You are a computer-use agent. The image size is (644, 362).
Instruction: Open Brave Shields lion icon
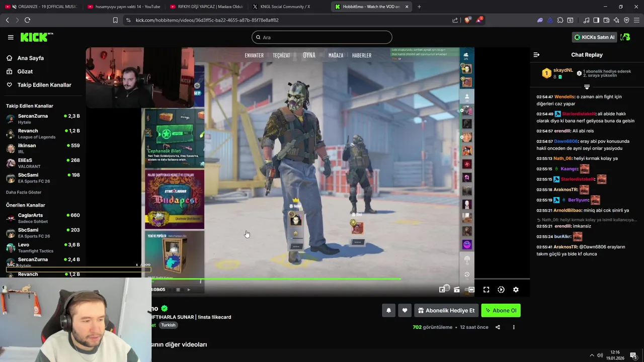(x=467, y=20)
